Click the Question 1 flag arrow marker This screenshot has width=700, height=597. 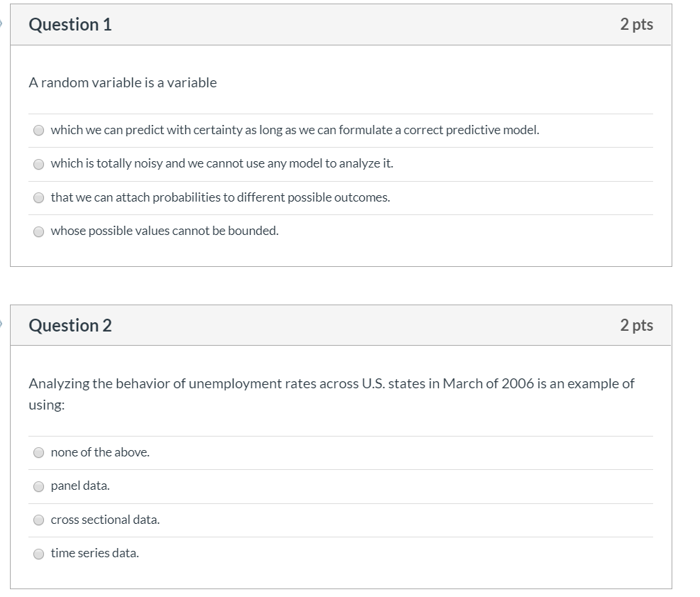1,23
